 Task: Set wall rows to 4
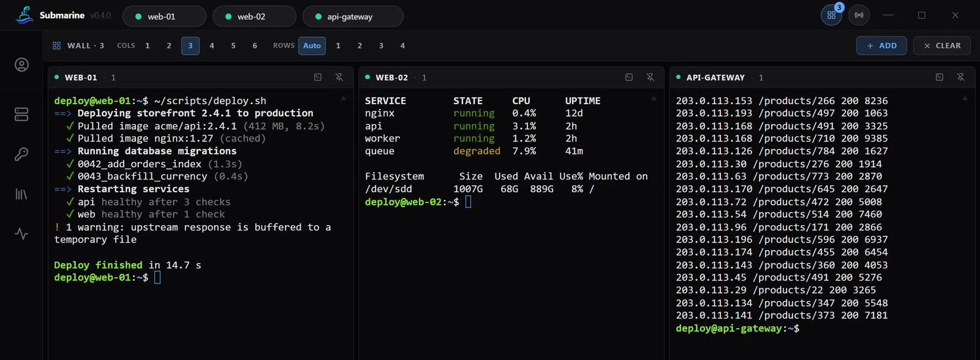[x=402, y=46]
